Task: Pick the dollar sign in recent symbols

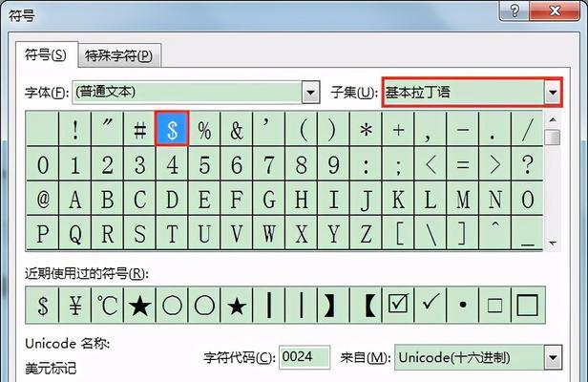Action: (43, 305)
